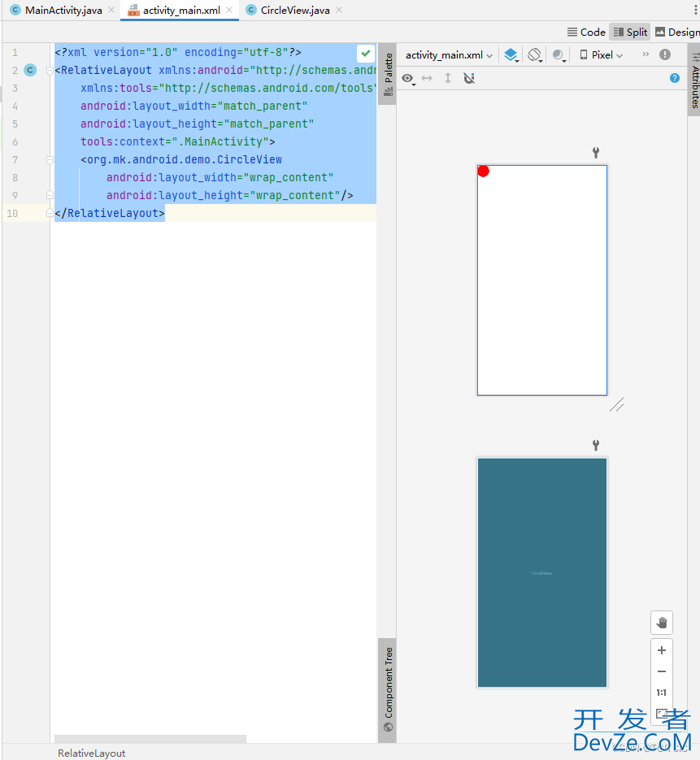The width and height of the screenshot is (700, 760).
Task: Open the night mode selector
Action: [x=559, y=55]
